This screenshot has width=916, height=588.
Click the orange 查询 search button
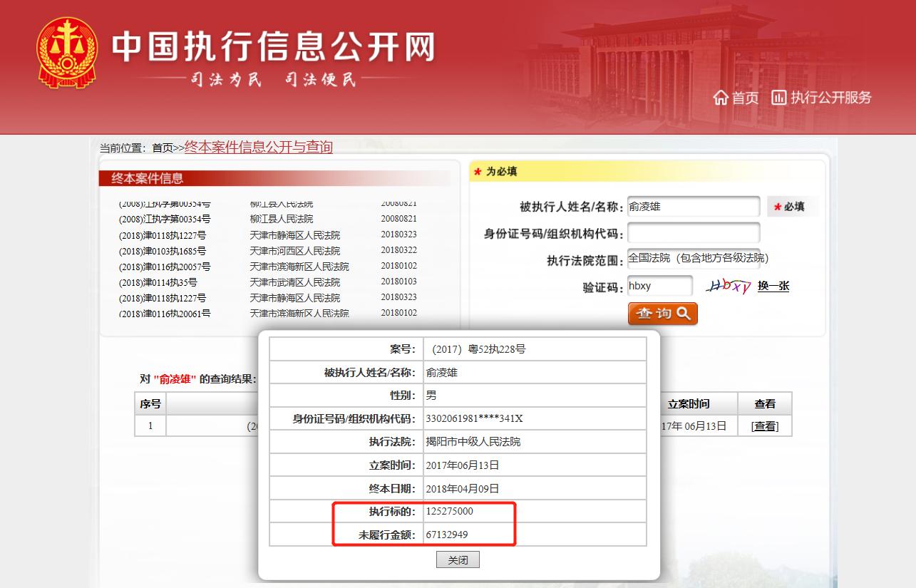662,313
